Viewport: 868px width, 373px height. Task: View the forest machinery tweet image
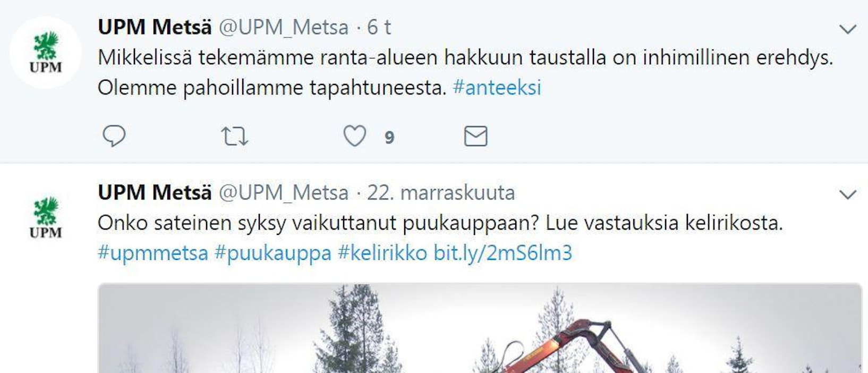480,328
